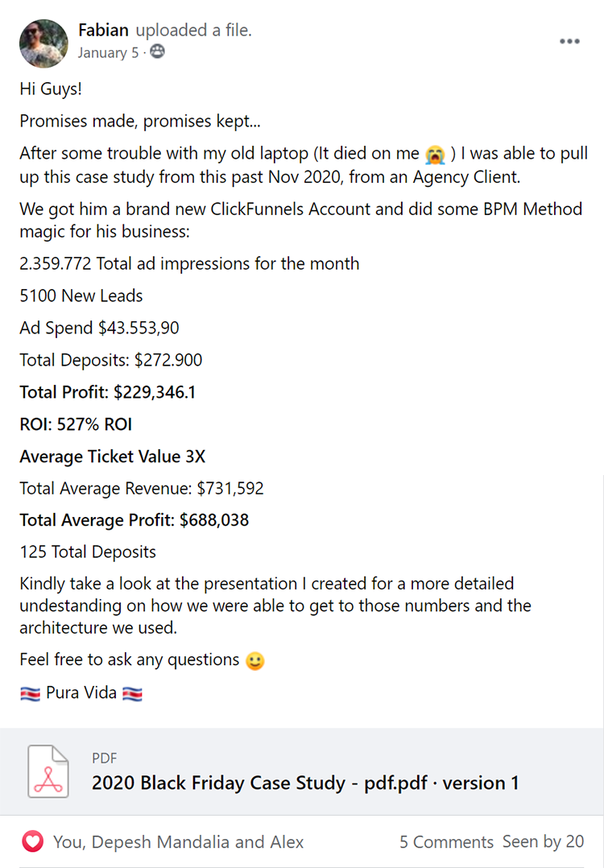The height and width of the screenshot is (868, 604).
Task: Click the PDF label above the filename
Action: tap(105, 758)
